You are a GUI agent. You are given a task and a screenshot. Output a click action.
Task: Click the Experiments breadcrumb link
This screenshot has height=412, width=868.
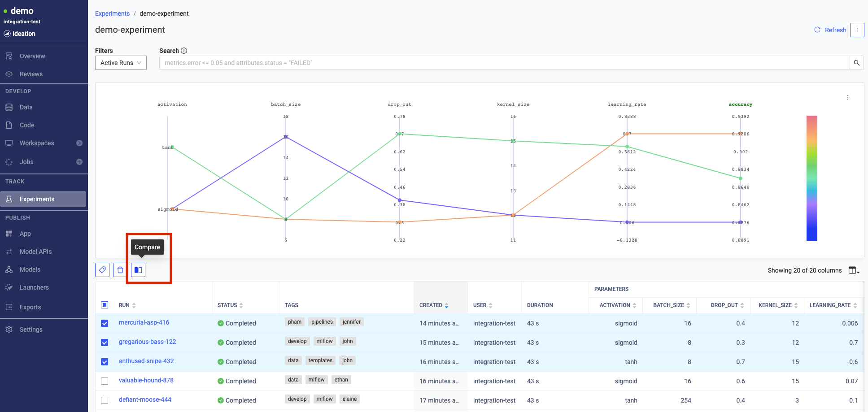point(112,13)
